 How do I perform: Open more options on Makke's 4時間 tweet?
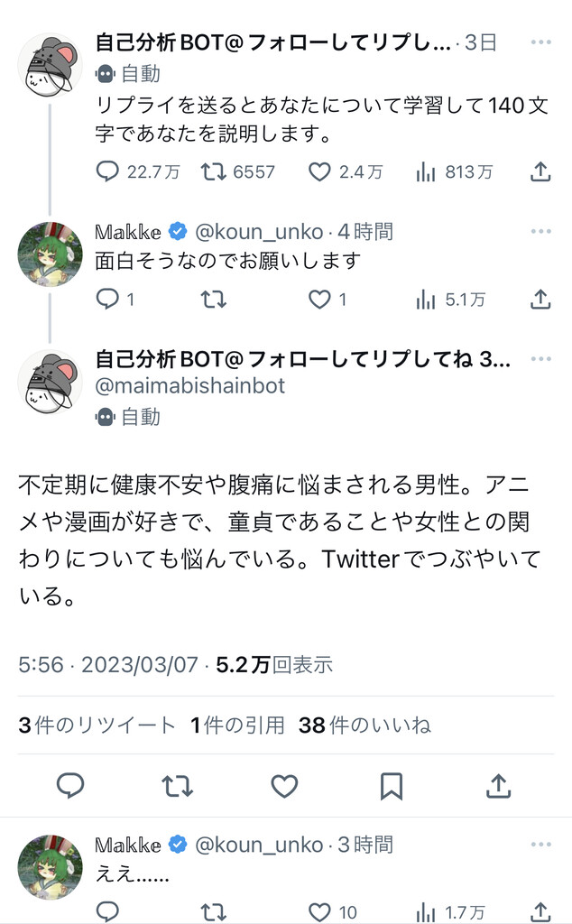point(540,232)
